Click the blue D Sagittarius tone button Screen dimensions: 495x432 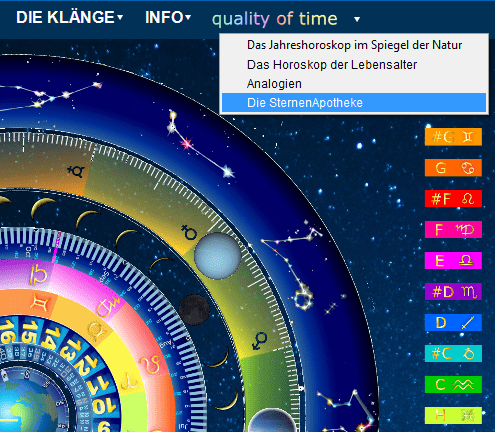[x=453, y=323]
